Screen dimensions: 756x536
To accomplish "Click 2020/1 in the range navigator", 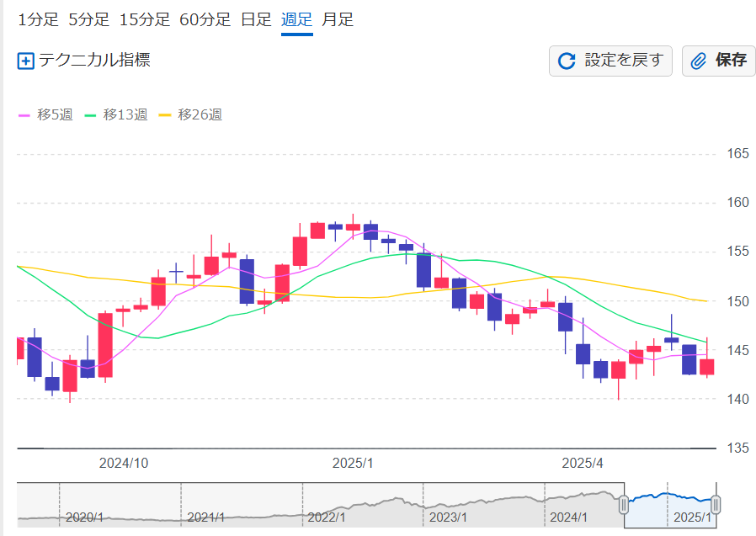I will (84, 517).
